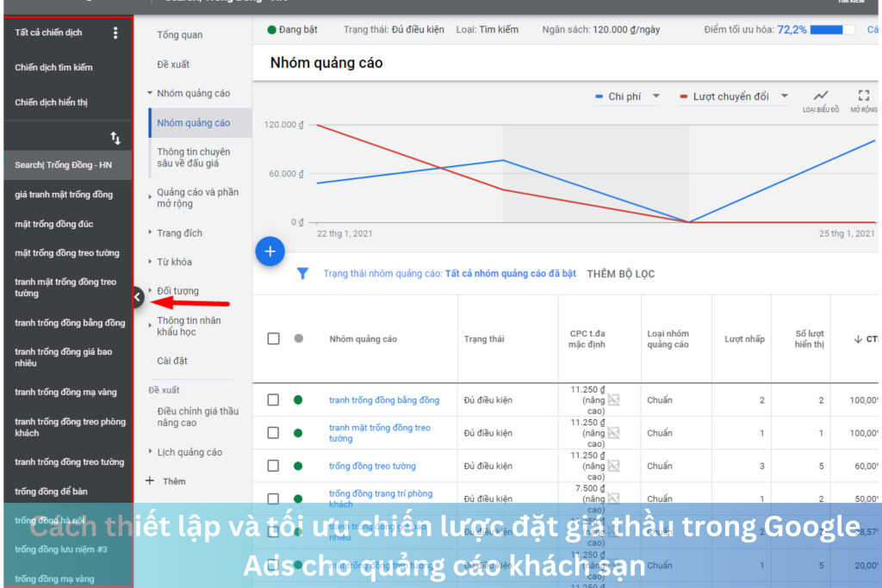Screen dimensions: 882x588
Task: Click the red Lượt chuyển đổi legend swatch
Action: pyautogui.click(x=683, y=96)
